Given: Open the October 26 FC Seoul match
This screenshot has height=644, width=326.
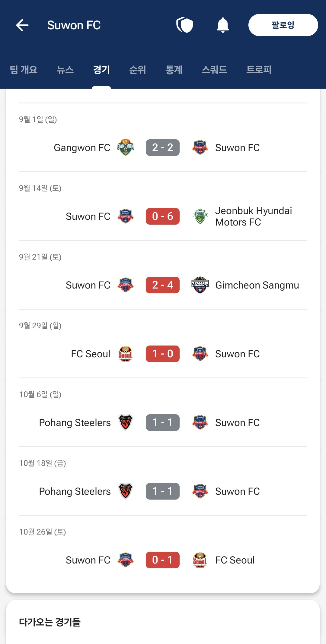Looking at the screenshot, I should pos(162,560).
